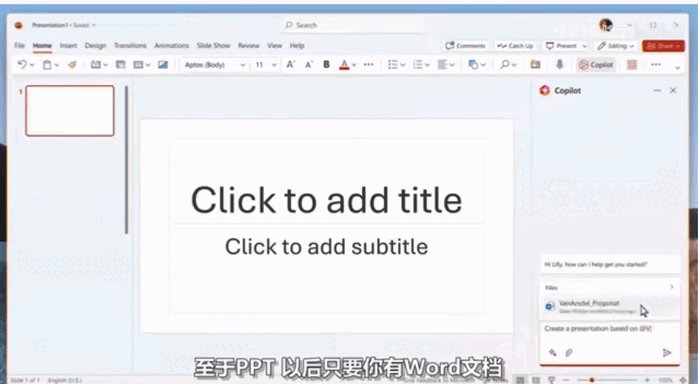Click the zoom slider handle
The width and height of the screenshot is (698, 384).
pos(592,380)
